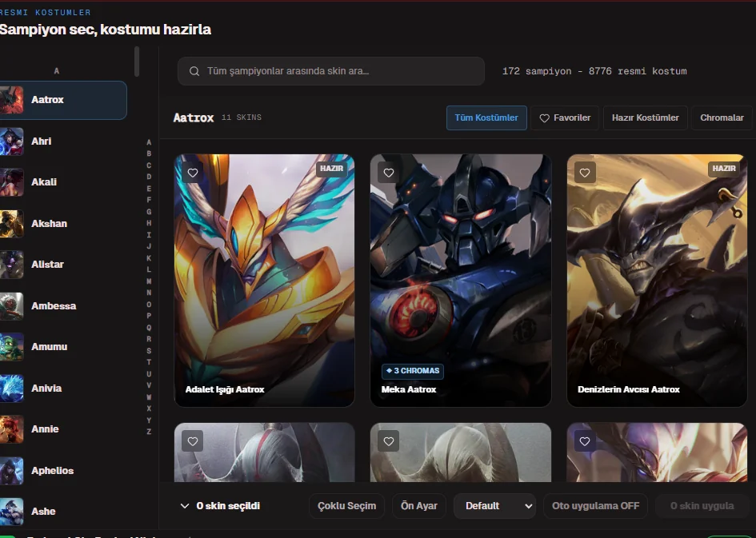Favorite the Denizlerin Avcısı Aatrox skin heart
756x538 pixels.
point(585,173)
